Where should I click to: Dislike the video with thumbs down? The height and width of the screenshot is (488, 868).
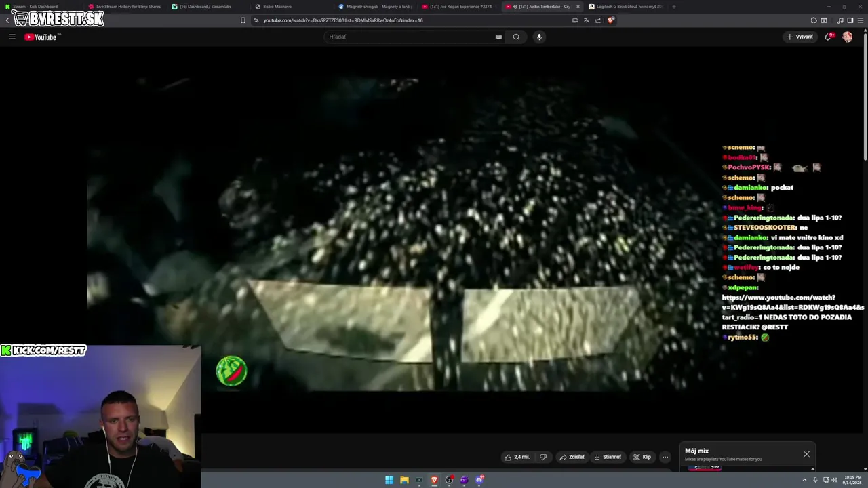click(x=543, y=457)
